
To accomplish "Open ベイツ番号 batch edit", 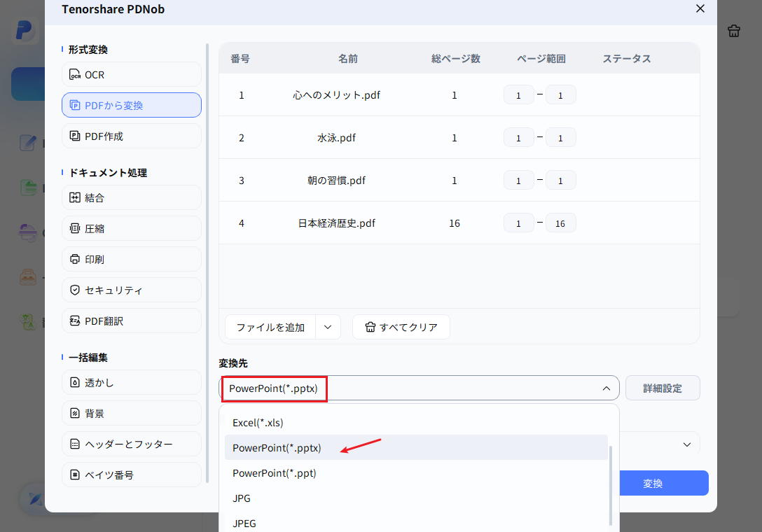I will point(131,475).
